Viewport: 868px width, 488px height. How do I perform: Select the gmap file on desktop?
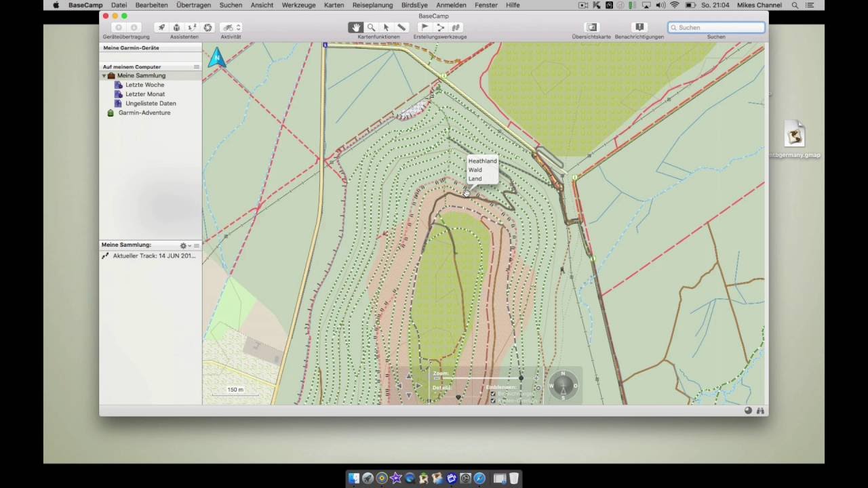coord(795,140)
